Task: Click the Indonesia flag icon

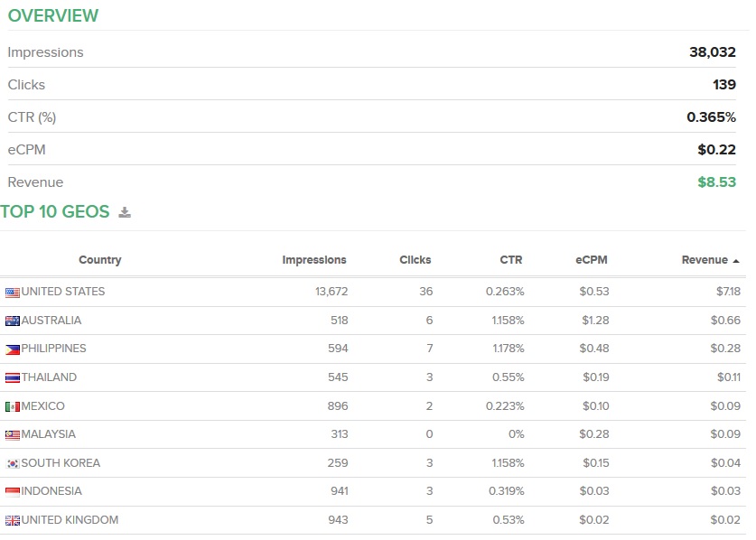Action: [13, 492]
